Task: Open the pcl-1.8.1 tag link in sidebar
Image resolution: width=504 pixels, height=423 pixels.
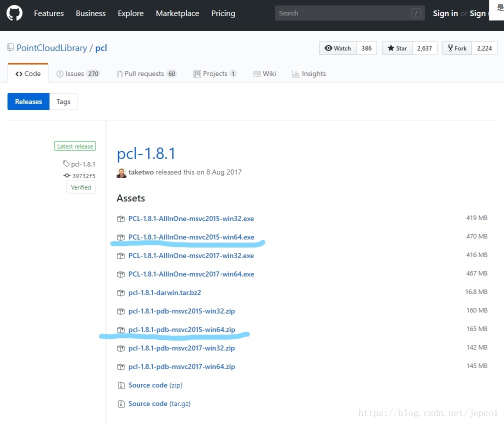Action: 83,164
